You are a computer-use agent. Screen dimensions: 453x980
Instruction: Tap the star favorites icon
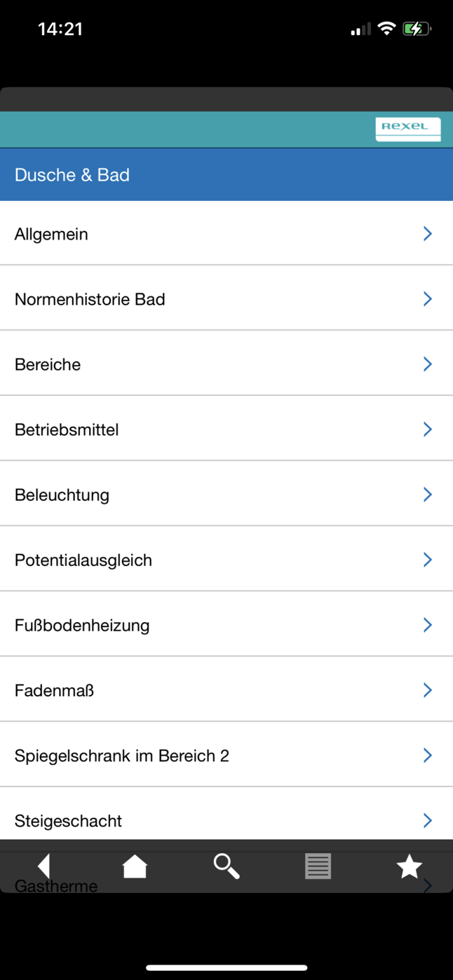409,867
